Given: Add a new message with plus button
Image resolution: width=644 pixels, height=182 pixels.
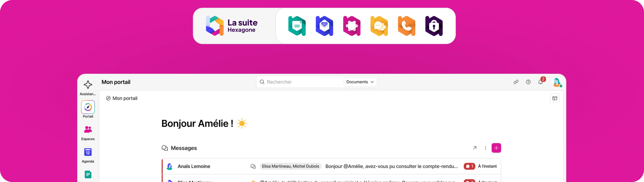Looking at the screenshot, I should pyautogui.click(x=496, y=148).
